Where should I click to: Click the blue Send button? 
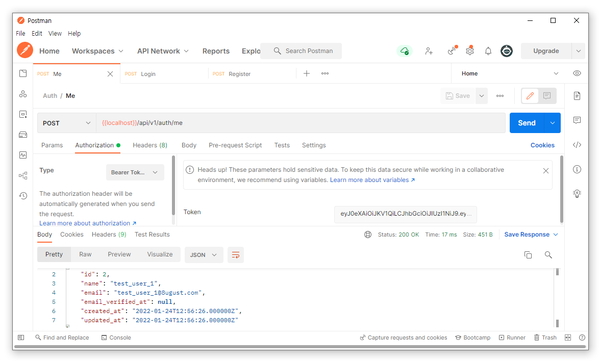pos(527,123)
